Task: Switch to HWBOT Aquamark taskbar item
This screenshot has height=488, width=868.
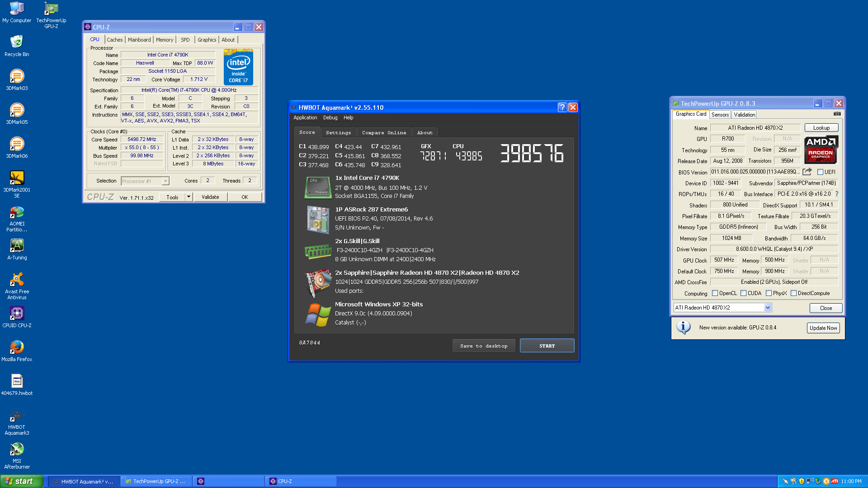Action: click(x=84, y=482)
